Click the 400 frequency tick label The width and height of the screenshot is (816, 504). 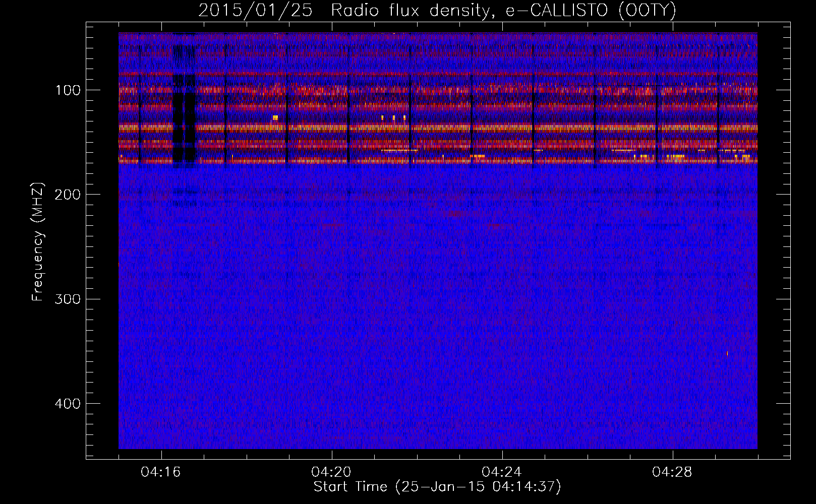pyautogui.click(x=67, y=404)
